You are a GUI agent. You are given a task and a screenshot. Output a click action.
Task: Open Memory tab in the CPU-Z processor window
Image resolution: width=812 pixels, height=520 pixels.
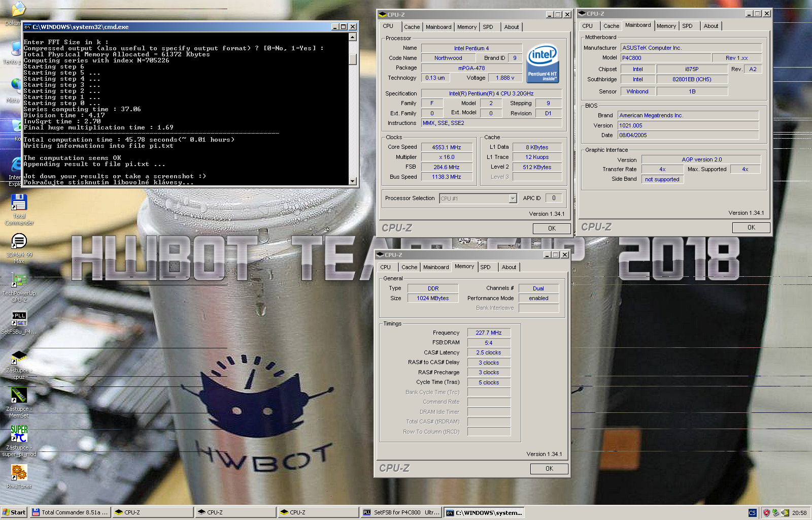(x=467, y=27)
